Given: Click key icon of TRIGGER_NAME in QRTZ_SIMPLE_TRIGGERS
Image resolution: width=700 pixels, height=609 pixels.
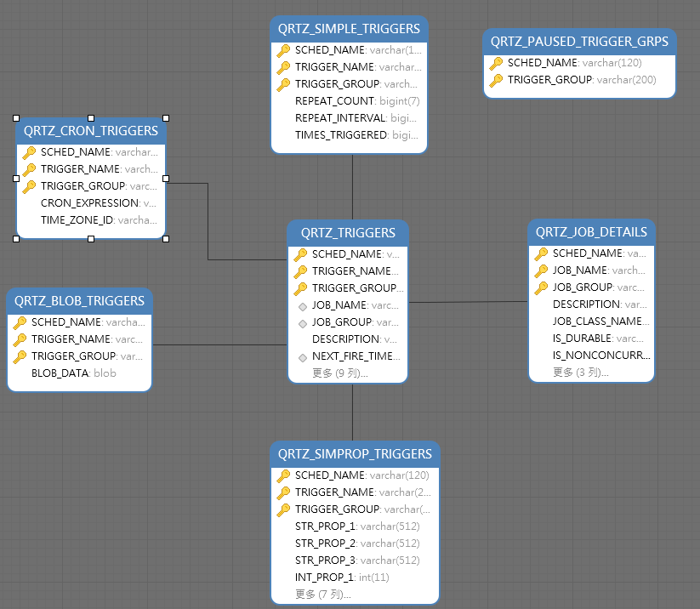Looking at the screenshot, I should (x=283, y=67).
